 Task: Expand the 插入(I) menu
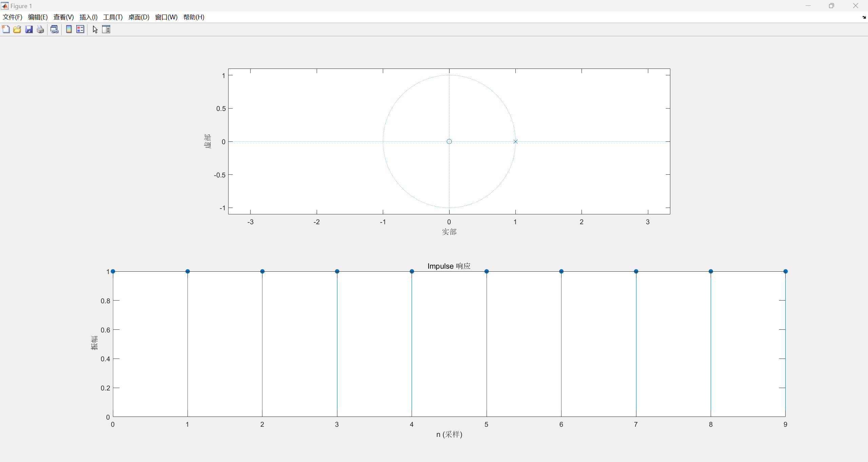click(88, 17)
